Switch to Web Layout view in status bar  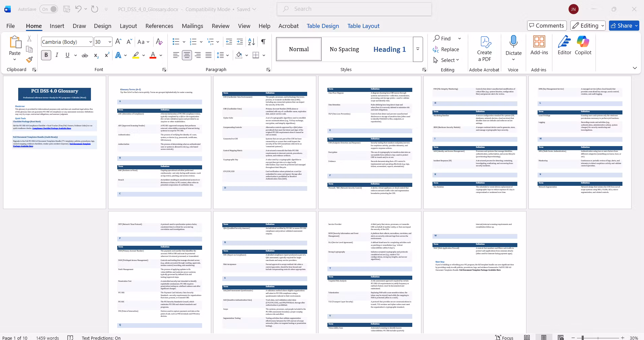coord(561,338)
